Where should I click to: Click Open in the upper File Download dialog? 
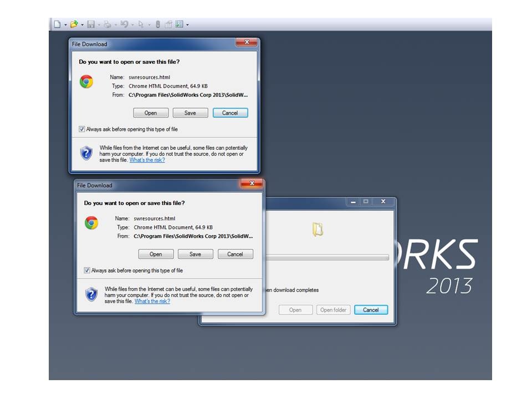[151, 112]
